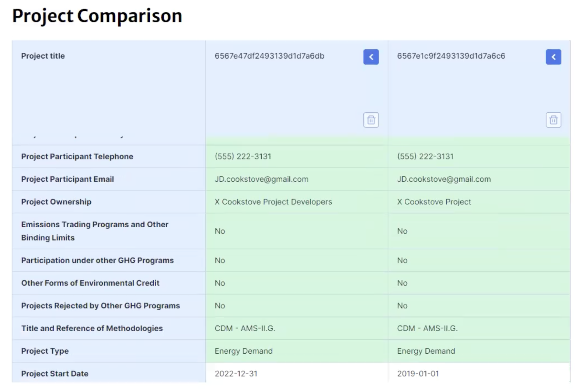Click the back arrow for project 6567e47df2493139d1d7a6db

coord(371,57)
